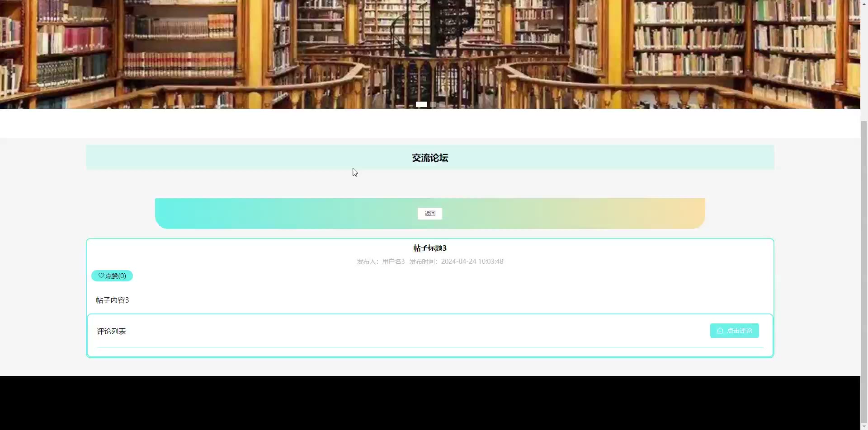868x430 pixels.
Task: Open comment form with 点击评论 button
Action: coord(734,331)
